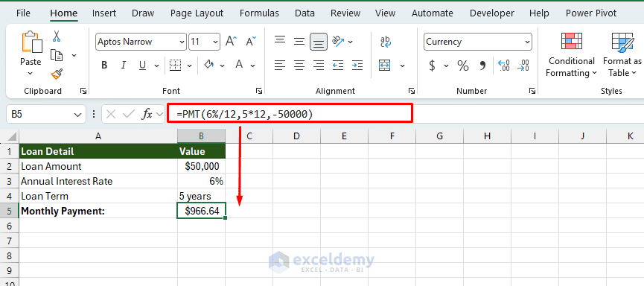Expand Merge & Center options arrow
The width and height of the screenshot is (644, 286).
(x=402, y=66)
